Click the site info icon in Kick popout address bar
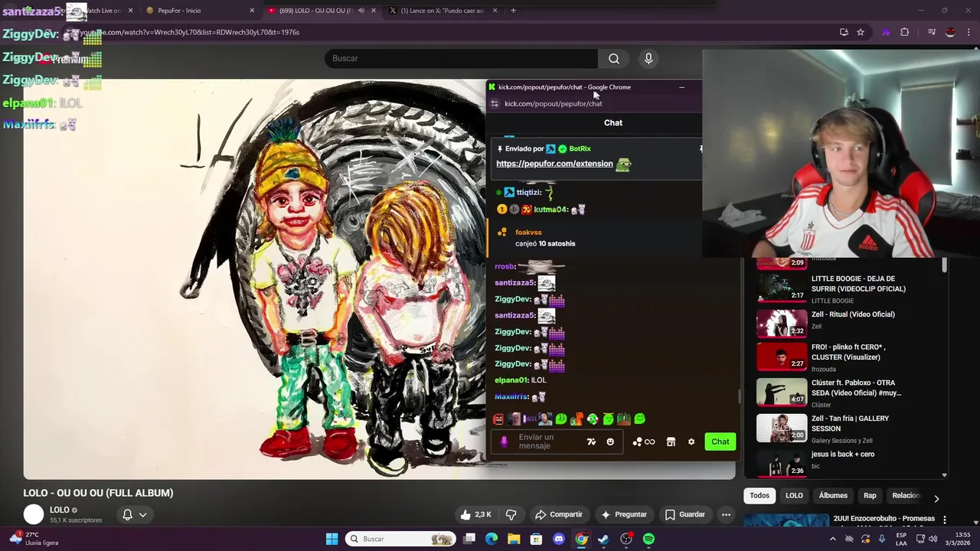Screen dimensions: 980x551 (x=495, y=103)
